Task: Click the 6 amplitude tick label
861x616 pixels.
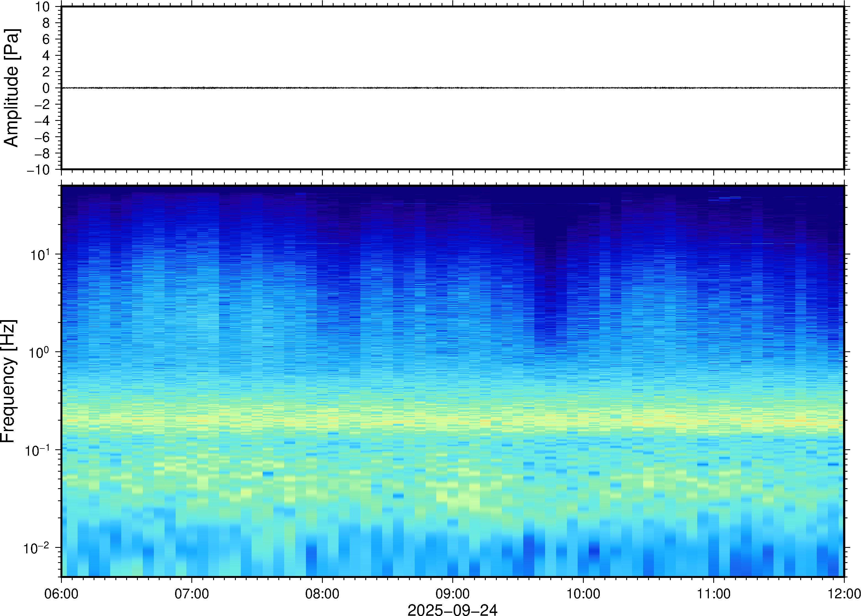Action: click(46, 39)
